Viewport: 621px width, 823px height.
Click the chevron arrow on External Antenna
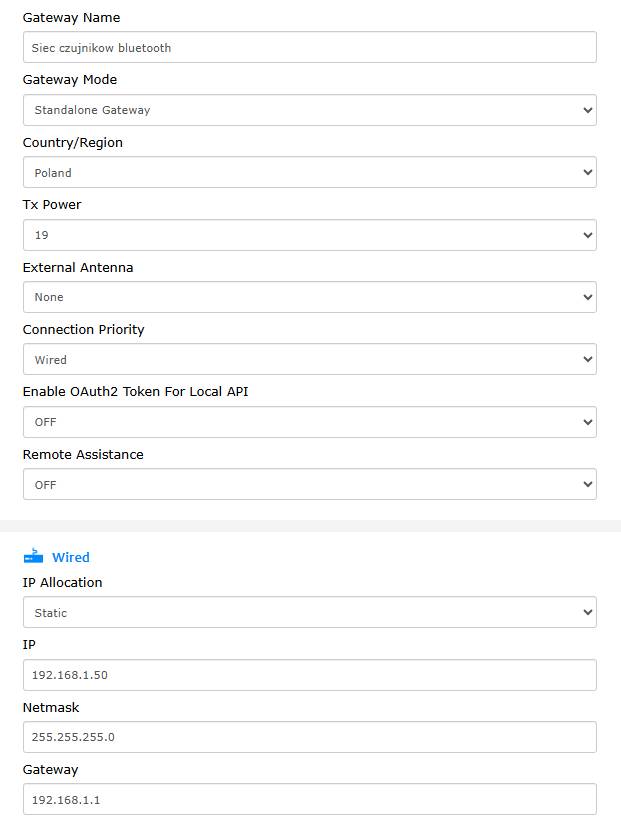tap(588, 297)
